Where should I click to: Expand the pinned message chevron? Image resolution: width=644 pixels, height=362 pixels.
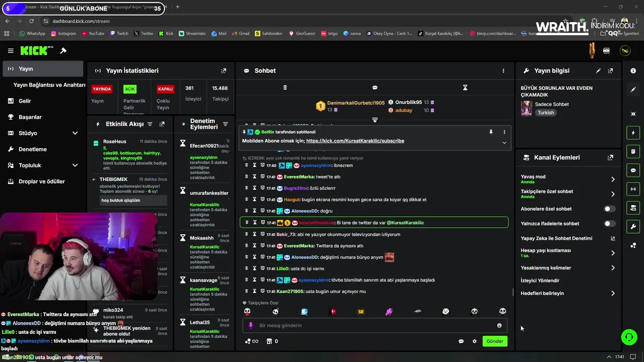click(504, 143)
